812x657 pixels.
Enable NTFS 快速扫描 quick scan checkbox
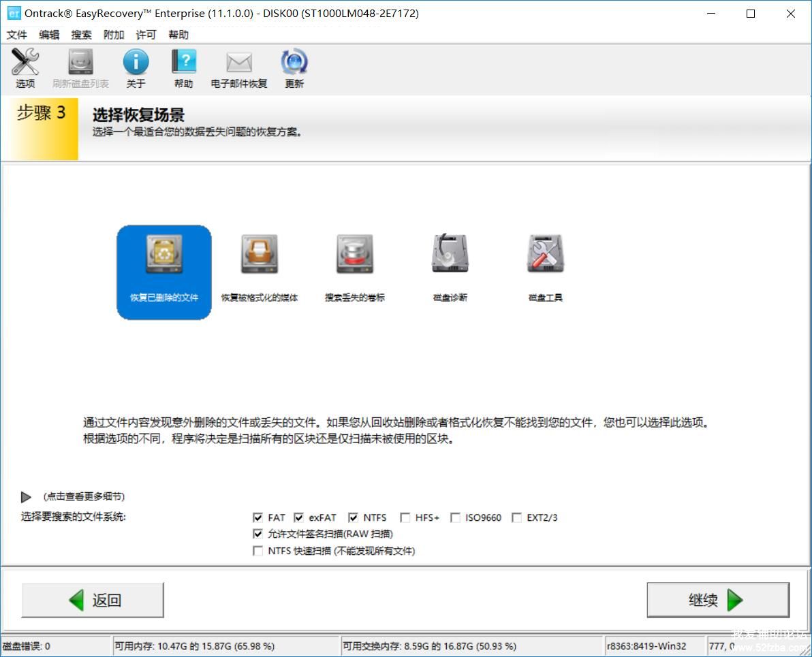[258, 550]
